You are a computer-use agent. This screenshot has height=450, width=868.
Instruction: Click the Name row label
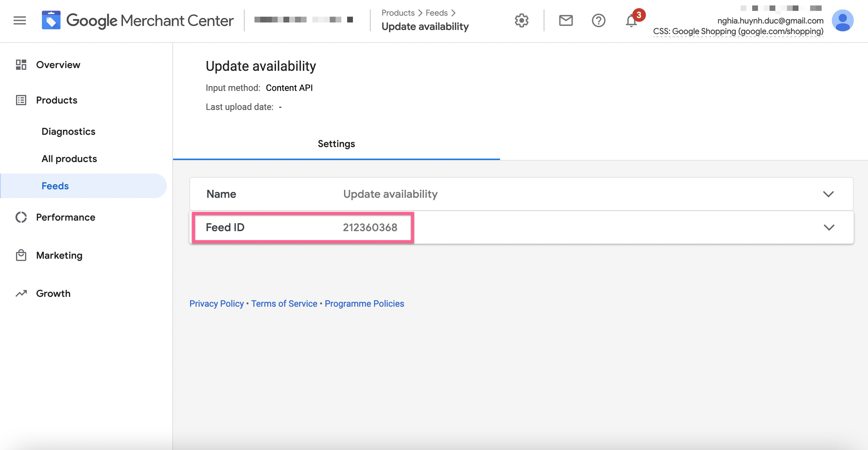221,194
